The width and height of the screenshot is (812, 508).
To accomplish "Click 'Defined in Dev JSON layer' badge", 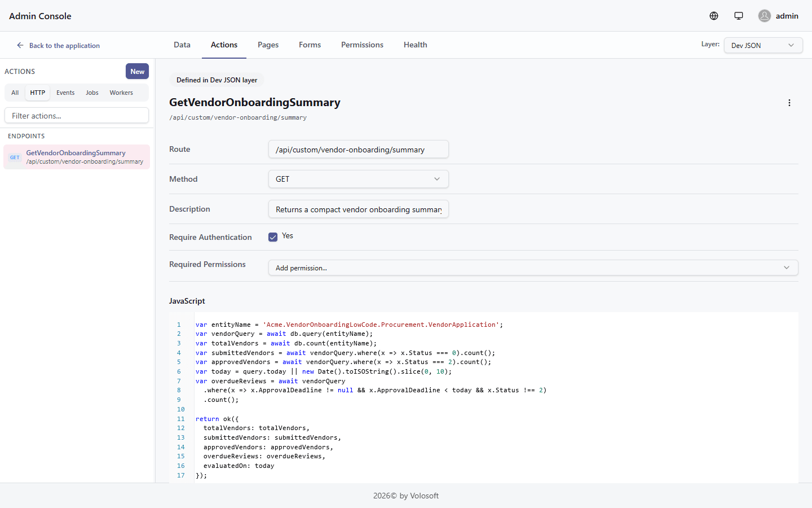I will click(x=217, y=80).
